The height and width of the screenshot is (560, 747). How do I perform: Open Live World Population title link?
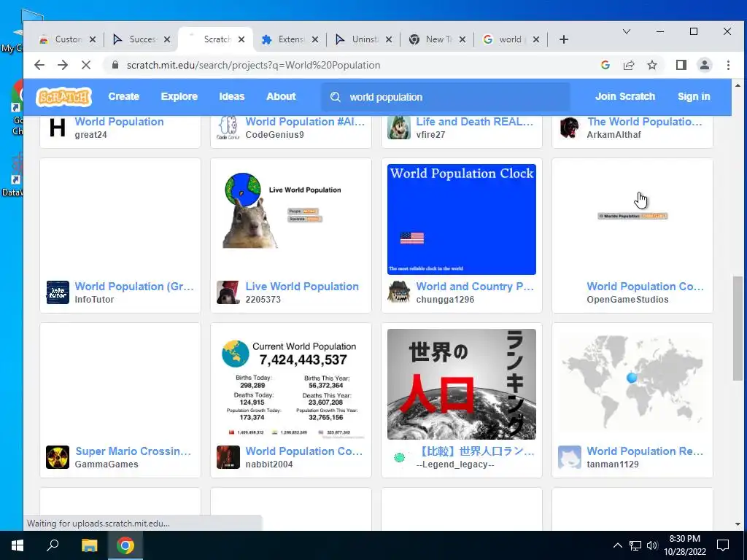click(302, 287)
